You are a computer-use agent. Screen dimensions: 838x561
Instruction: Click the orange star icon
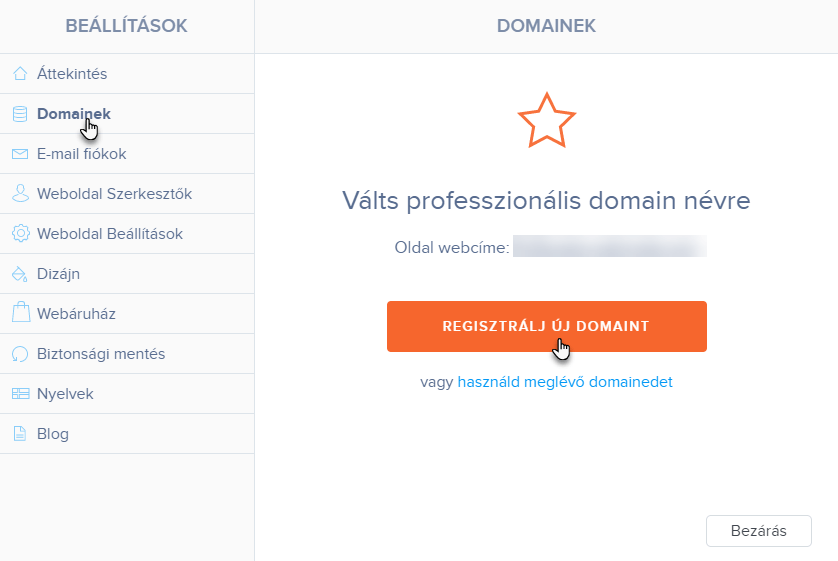coord(546,121)
